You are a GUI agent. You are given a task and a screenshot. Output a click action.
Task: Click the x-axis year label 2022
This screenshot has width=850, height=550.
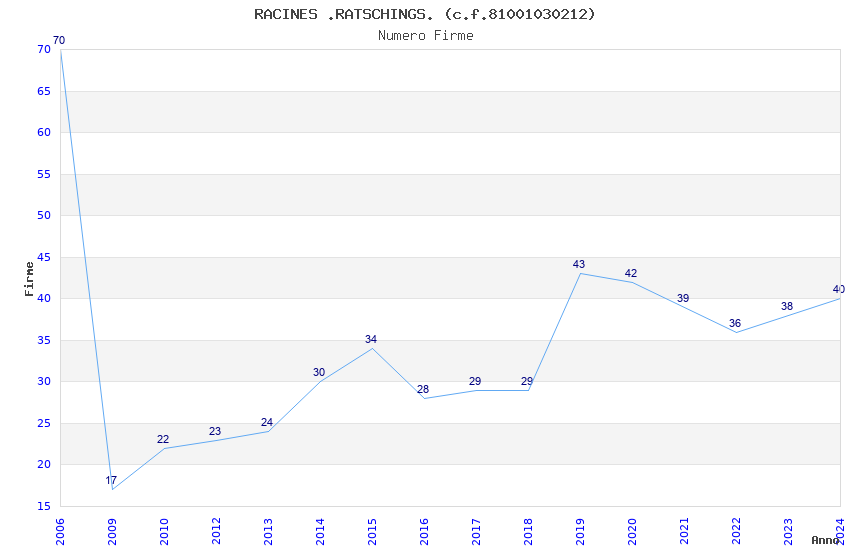736,532
